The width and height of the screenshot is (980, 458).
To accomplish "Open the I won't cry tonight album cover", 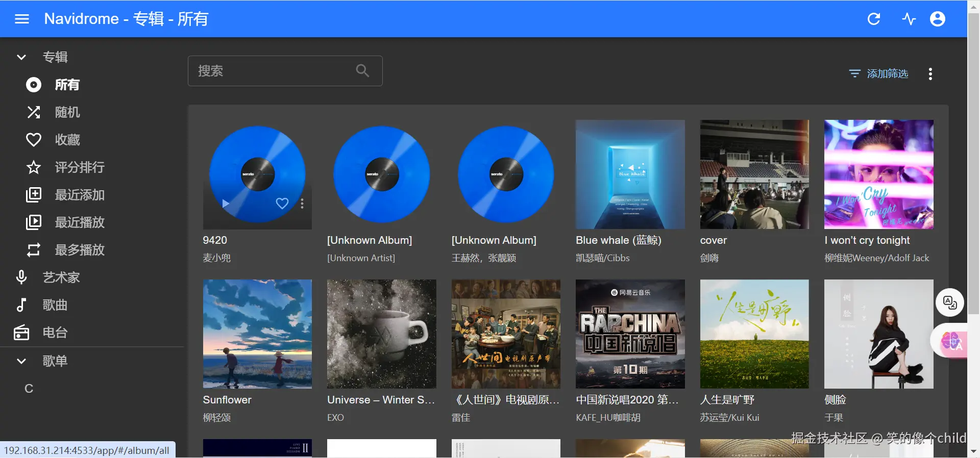I will 879,174.
